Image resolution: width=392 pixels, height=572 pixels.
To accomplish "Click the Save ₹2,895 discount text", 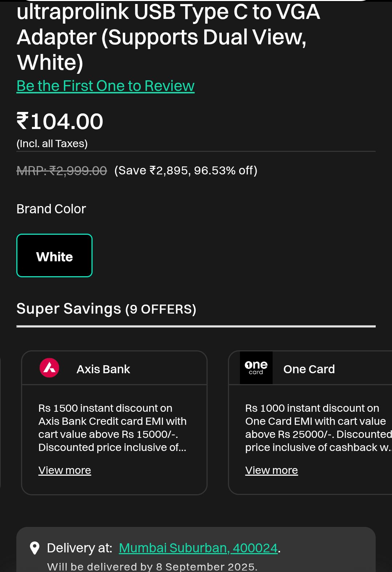I will [185, 170].
